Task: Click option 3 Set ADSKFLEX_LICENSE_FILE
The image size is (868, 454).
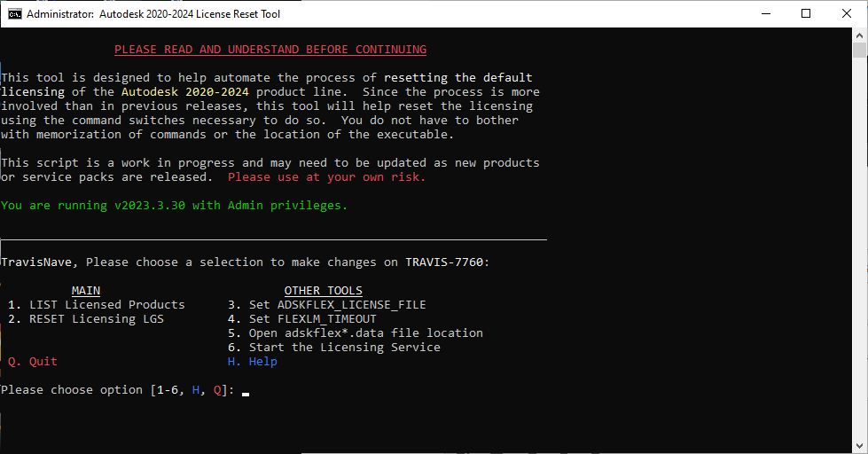Action: click(x=326, y=305)
